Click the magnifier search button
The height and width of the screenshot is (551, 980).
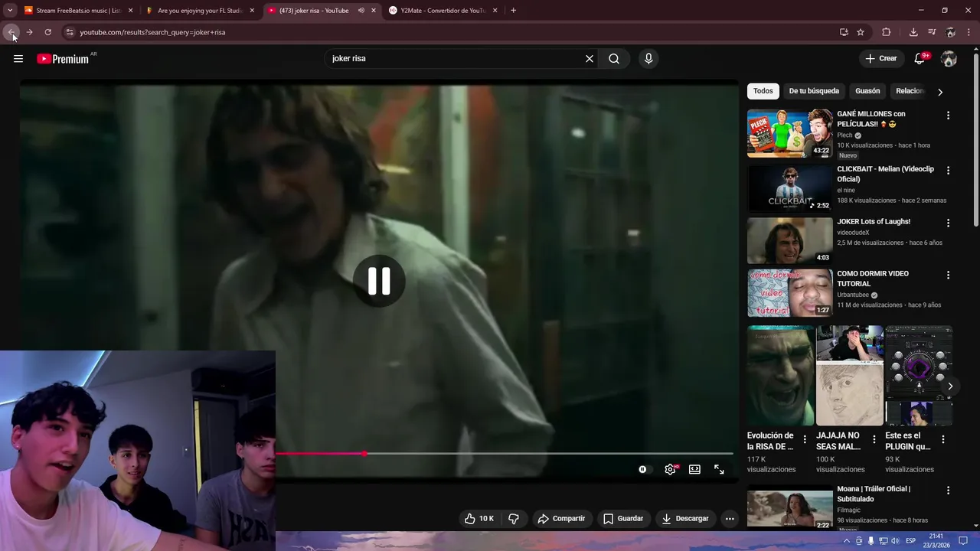pyautogui.click(x=614, y=59)
